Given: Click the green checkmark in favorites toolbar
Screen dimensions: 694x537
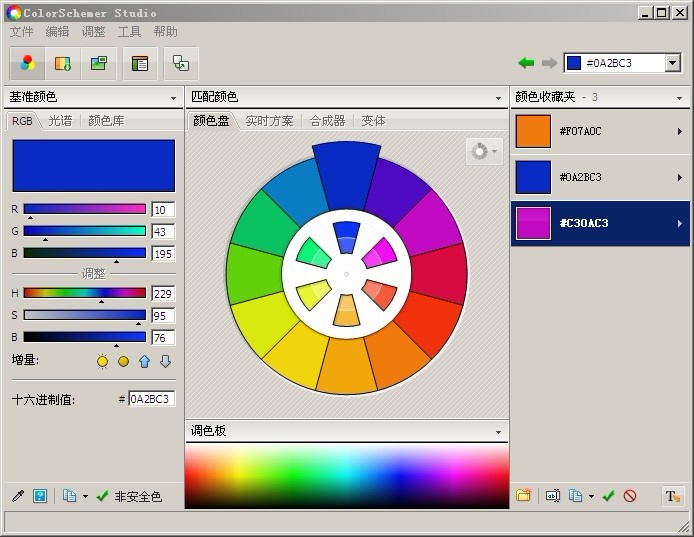Looking at the screenshot, I should point(609,495).
